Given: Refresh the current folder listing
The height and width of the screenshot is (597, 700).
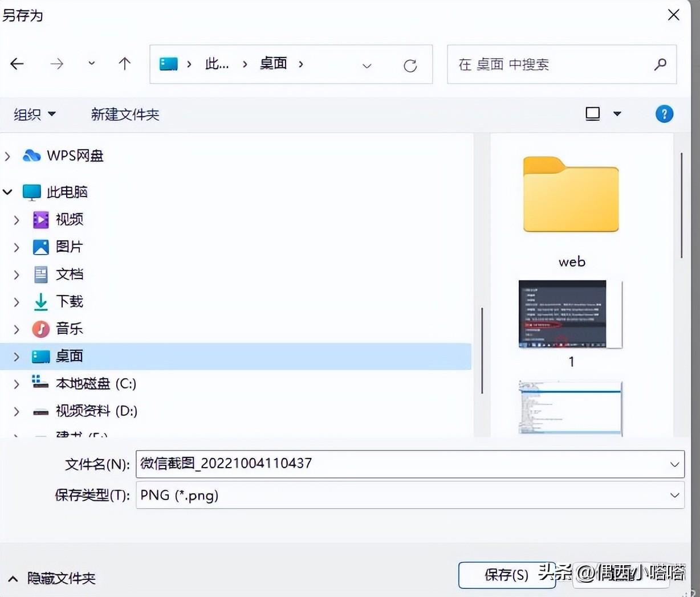Looking at the screenshot, I should [x=410, y=66].
